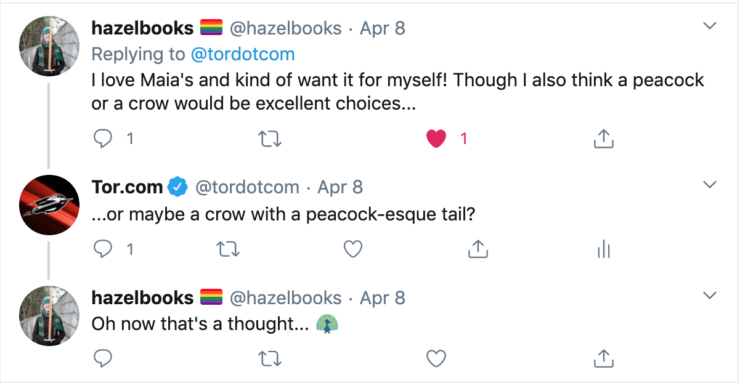Screen dimensions: 740x383
Task: View analytics of the Tor.com tweet
Action: pyautogui.click(x=604, y=249)
